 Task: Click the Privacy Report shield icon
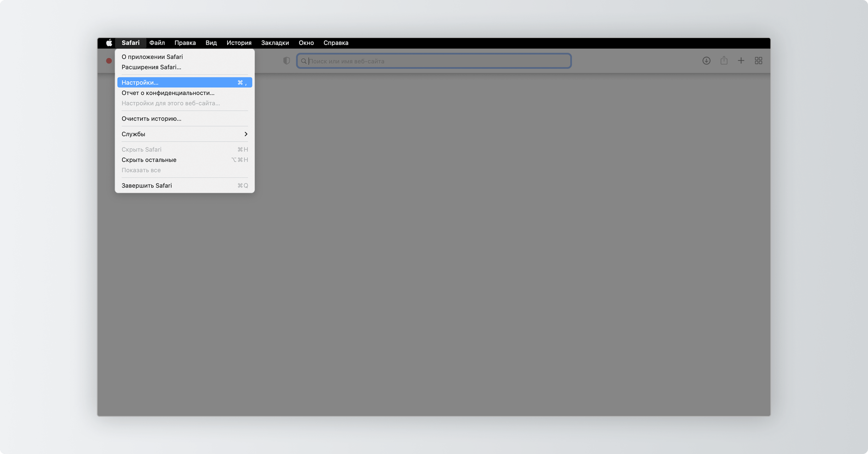(x=286, y=61)
